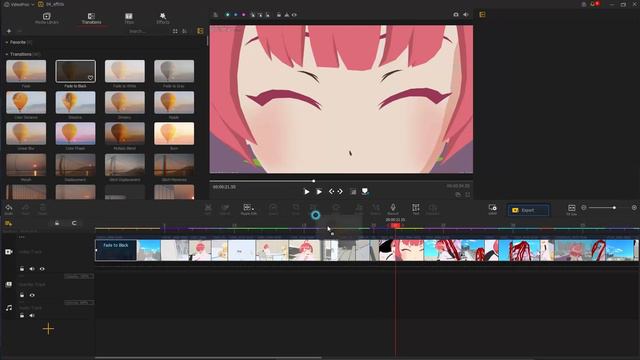This screenshot has width=640, height=360.
Task: Add a marker from the preview controls
Action: tap(365, 191)
